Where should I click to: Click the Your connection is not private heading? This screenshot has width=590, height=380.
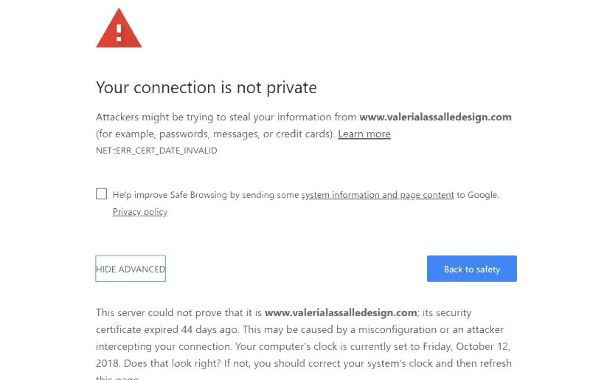tap(206, 87)
